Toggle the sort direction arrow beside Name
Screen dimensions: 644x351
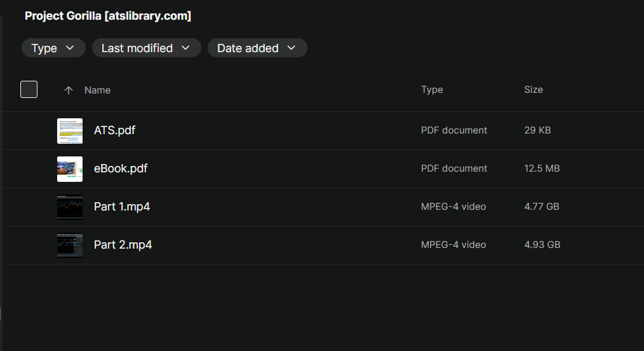(69, 90)
